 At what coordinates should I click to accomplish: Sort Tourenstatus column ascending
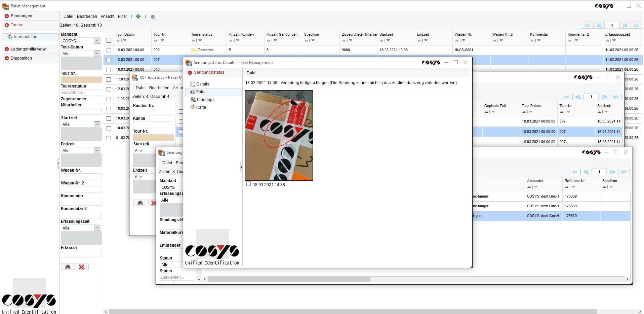[193, 40]
